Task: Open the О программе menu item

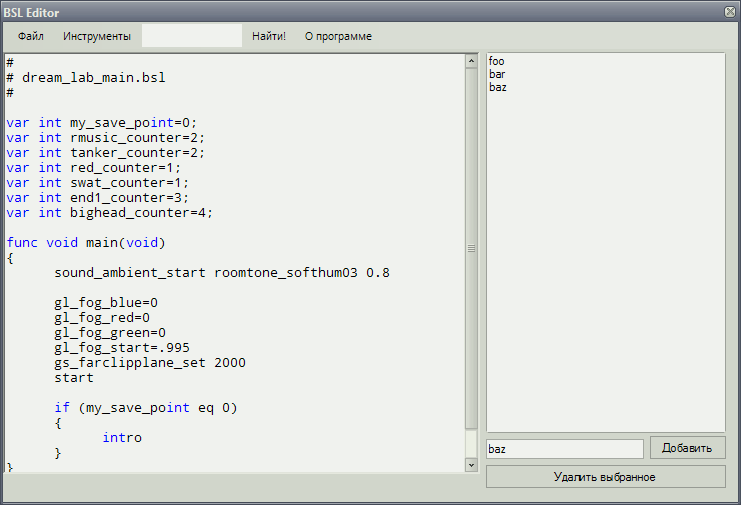Action: pos(338,36)
